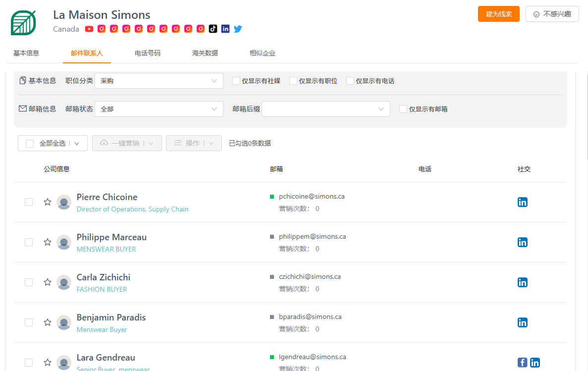Click La Maison Simons company logo

[x=24, y=23]
